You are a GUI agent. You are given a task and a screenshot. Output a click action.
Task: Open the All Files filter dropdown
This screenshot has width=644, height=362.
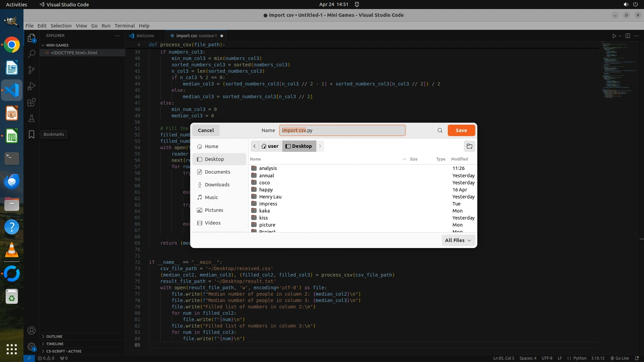tap(458, 240)
